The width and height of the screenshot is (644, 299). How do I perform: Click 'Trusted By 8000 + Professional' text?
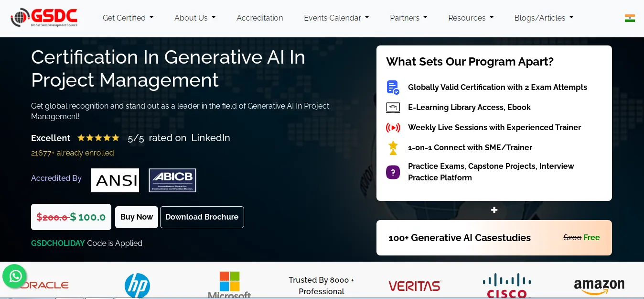[322, 286]
